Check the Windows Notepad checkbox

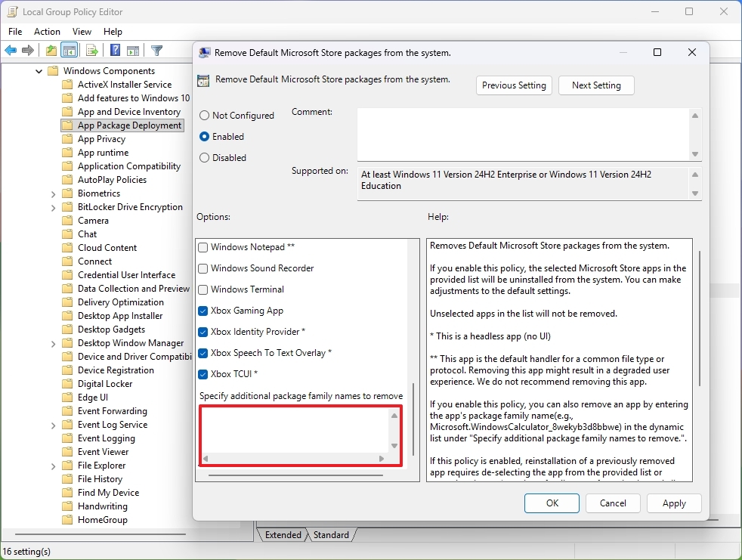(x=203, y=247)
